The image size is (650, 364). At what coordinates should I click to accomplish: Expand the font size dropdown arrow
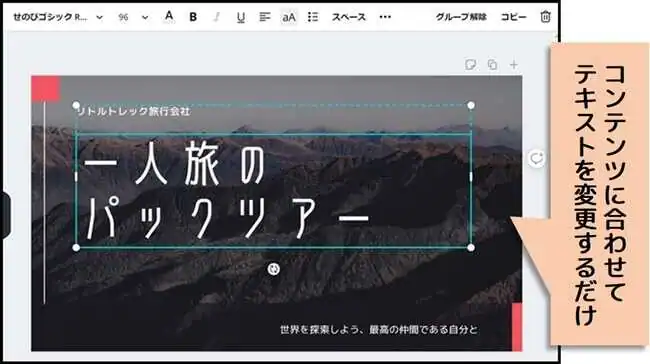click(145, 17)
